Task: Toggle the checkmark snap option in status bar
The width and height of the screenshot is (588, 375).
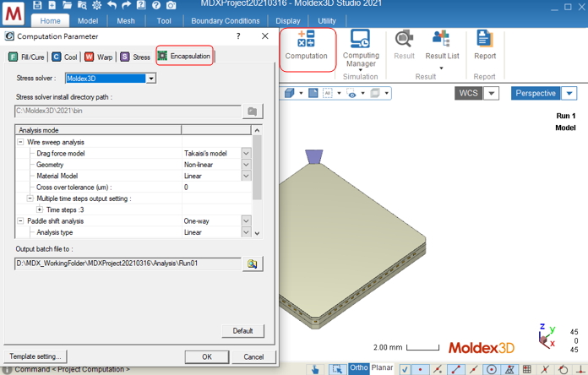Action: point(404,369)
